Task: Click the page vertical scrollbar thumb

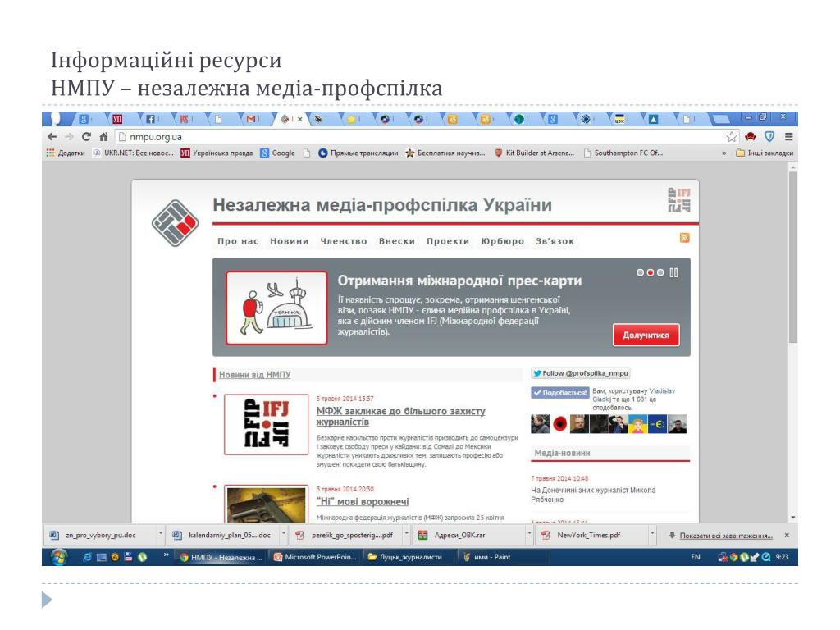Action: pos(793,257)
